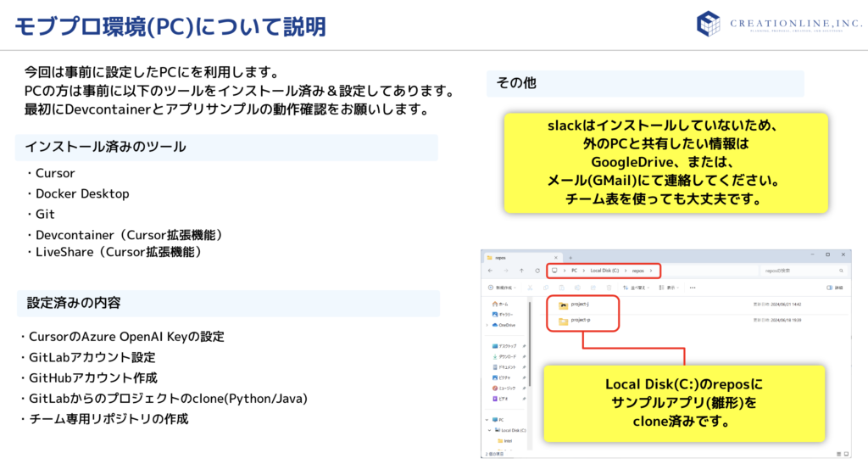Click the search magnifier icon
868x464 pixels.
[x=841, y=271]
